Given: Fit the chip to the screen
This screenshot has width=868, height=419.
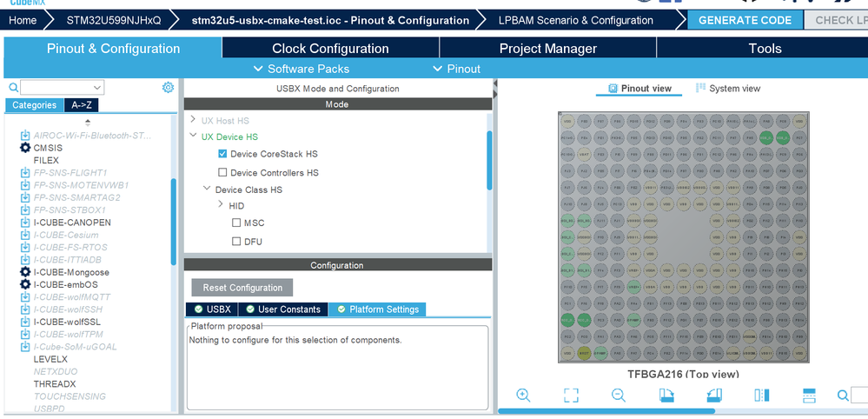Looking at the screenshot, I should click(571, 395).
